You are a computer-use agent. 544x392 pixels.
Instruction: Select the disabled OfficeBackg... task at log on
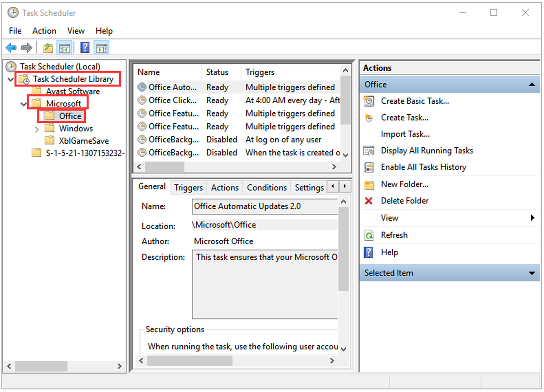pos(238,140)
